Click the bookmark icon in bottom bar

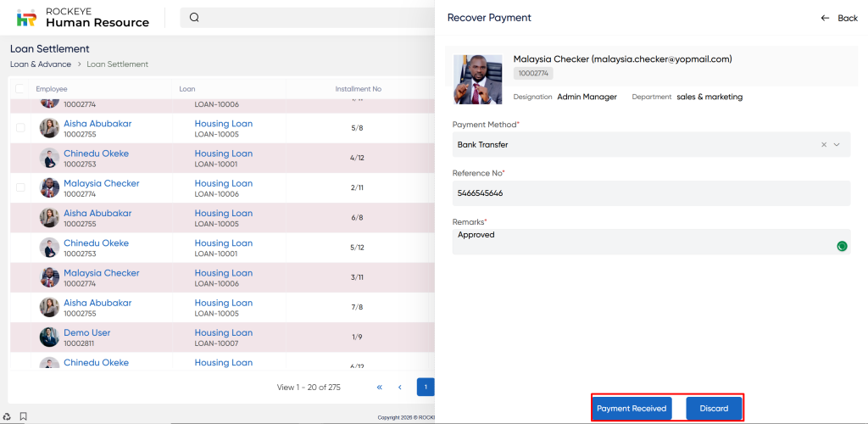click(x=23, y=416)
